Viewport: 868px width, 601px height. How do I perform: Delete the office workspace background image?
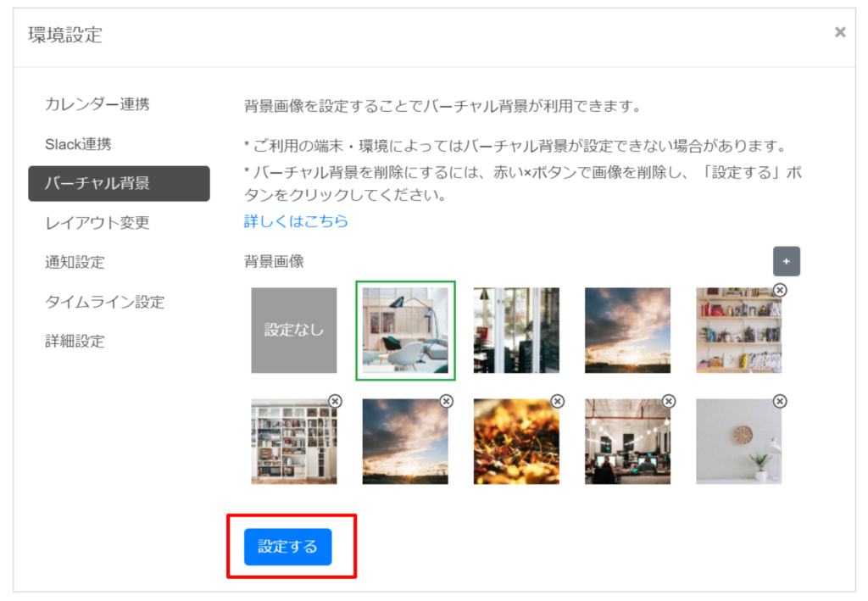(669, 401)
